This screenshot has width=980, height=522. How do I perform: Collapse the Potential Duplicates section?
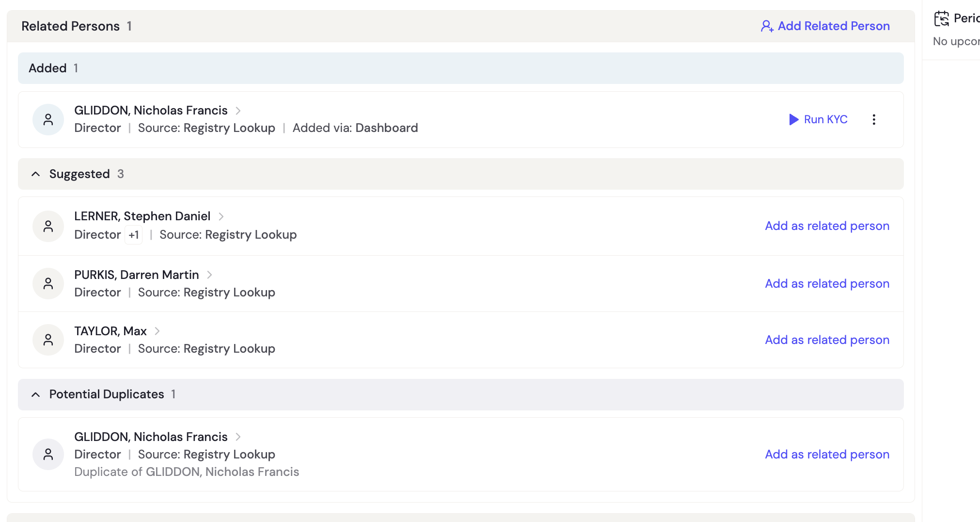point(35,394)
